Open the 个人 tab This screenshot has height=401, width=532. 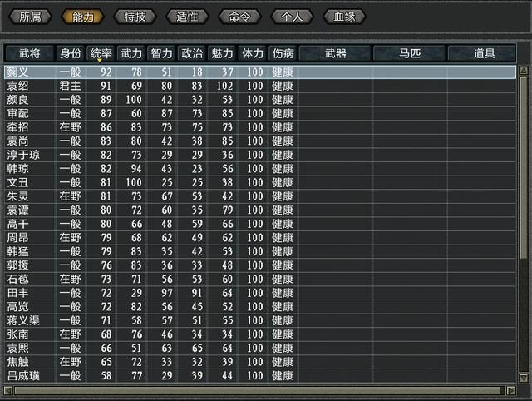[x=292, y=17]
